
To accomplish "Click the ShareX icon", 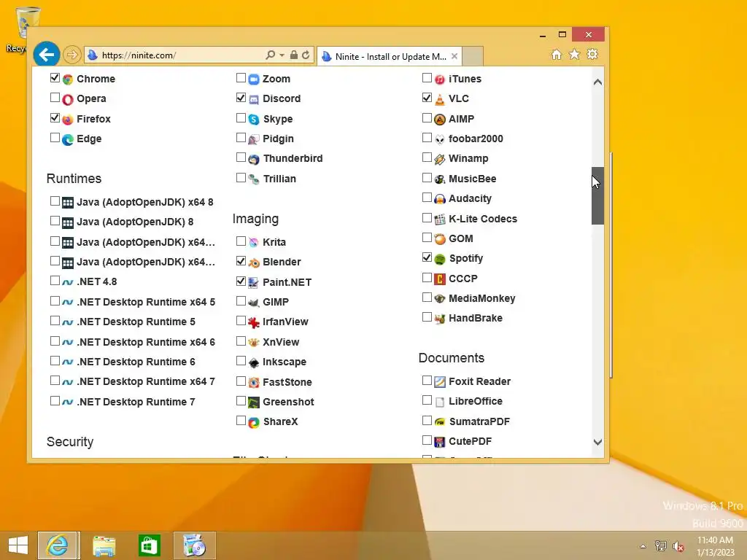I will tap(254, 422).
